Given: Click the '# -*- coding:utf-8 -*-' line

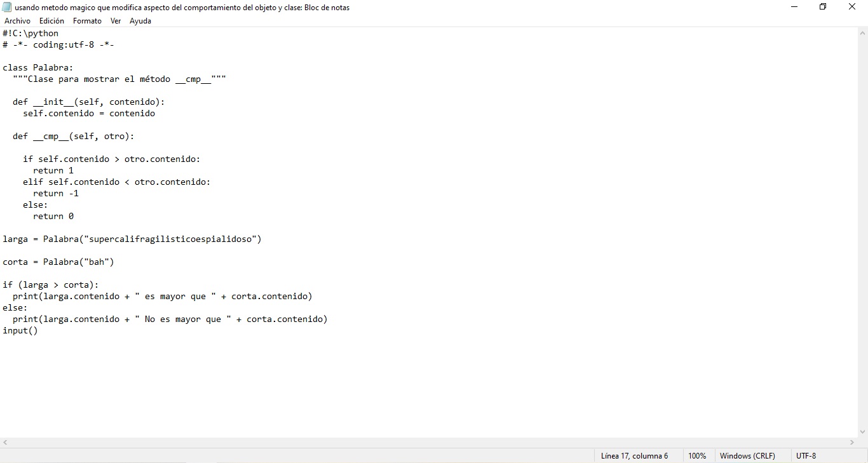Looking at the screenshot, I should [58, 44].
